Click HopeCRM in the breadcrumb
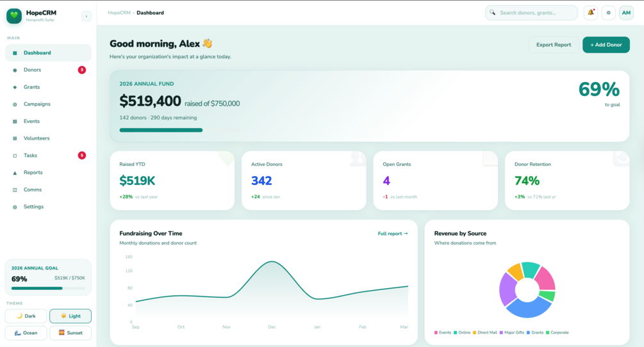 tap(119, 13)
